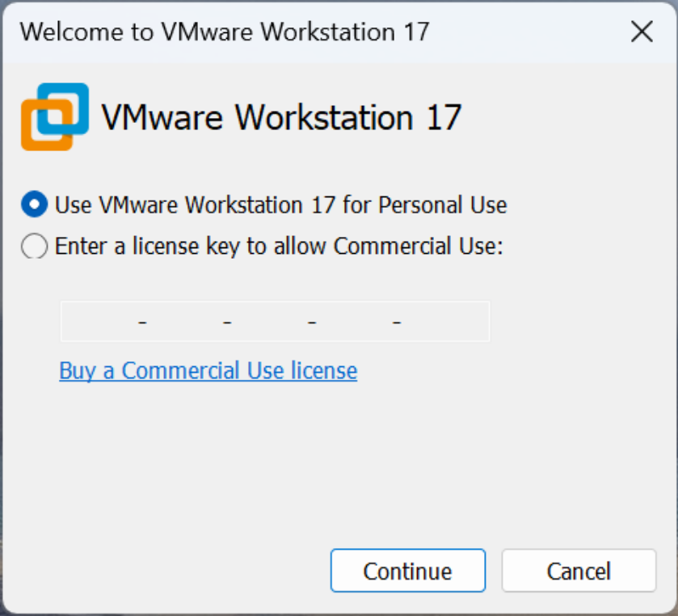Enable Commercial Use with a license key
This screenshot has height=616, width=678.
click(x=33, y=246)
